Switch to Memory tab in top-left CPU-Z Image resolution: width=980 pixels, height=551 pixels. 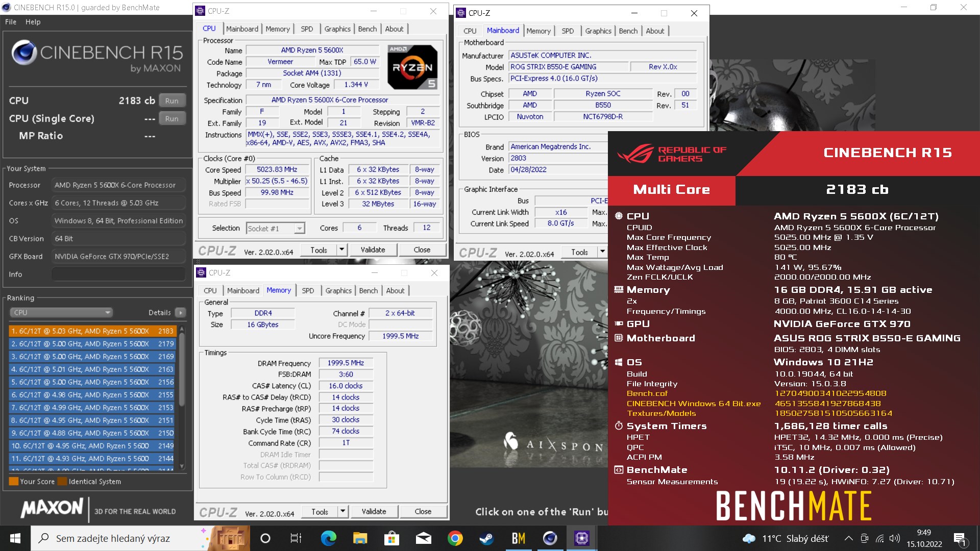coord(278,29)
